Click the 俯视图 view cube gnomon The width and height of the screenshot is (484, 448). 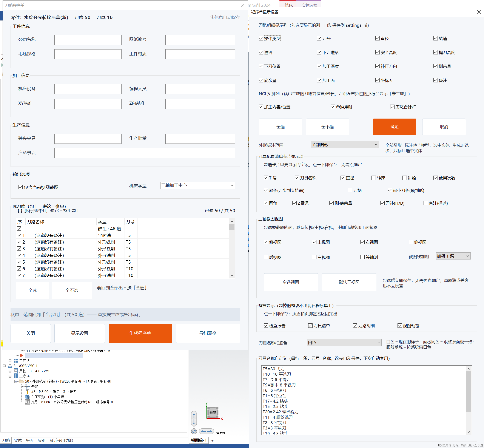coord(213,412)
